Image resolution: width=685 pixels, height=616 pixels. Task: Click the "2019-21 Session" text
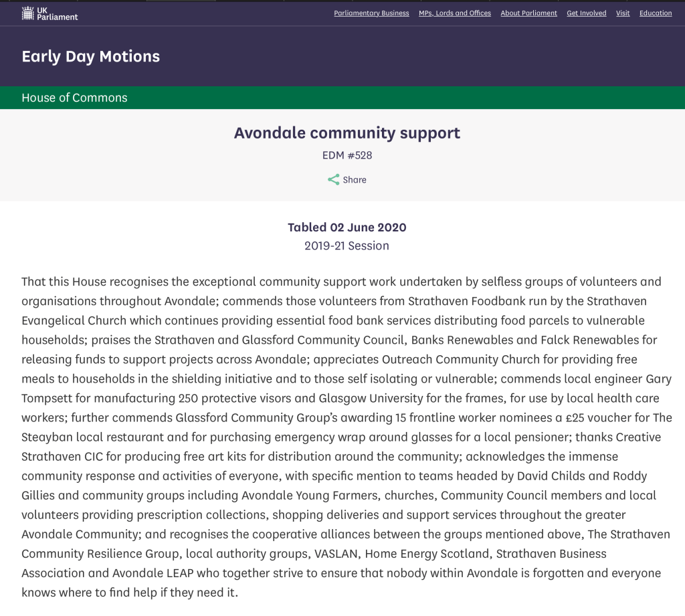click(x=347, y=245)
